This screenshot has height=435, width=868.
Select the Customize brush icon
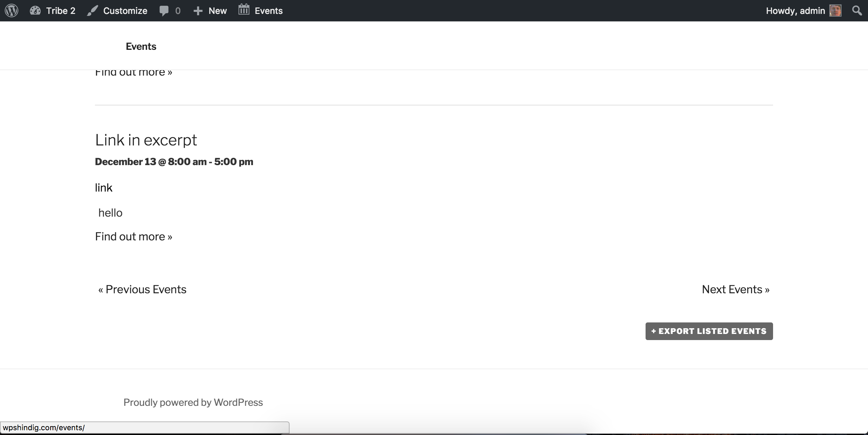92,11
